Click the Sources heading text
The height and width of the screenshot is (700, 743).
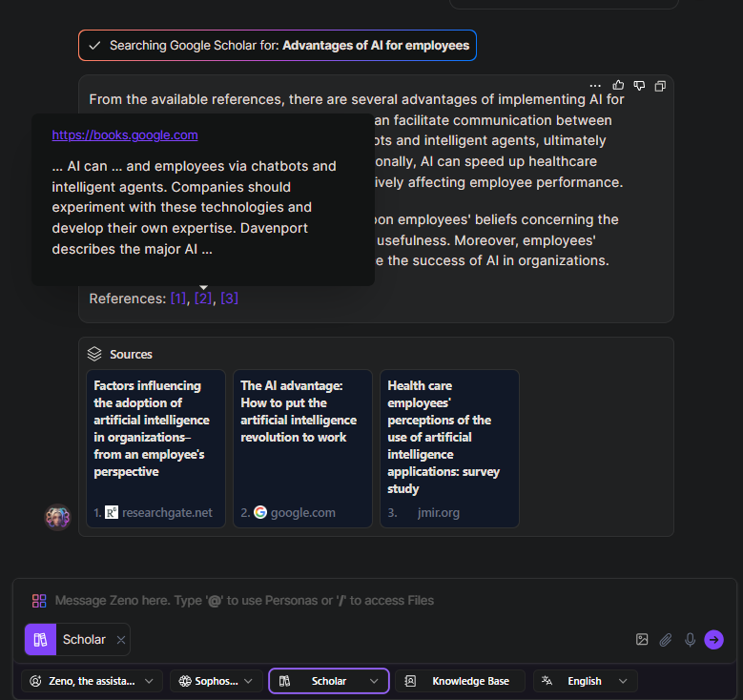(x=132, y=355)
